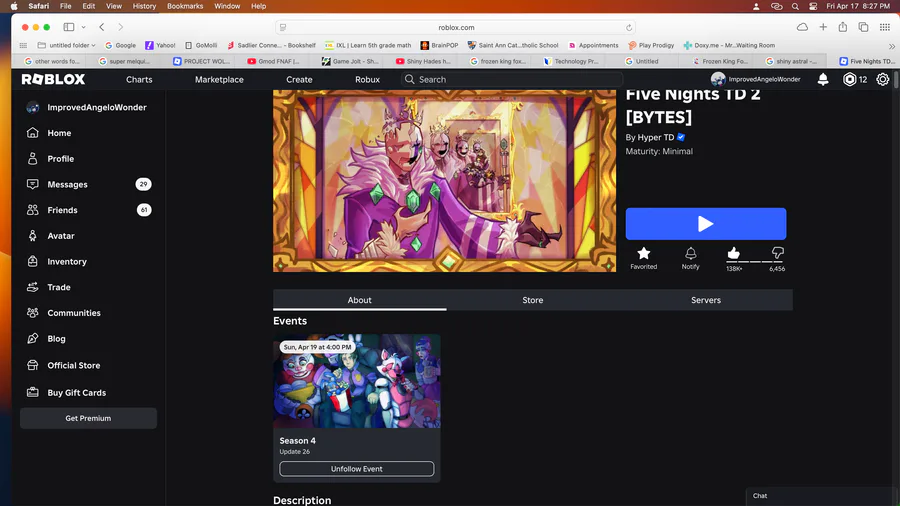
Task: Toggle the Safari sidebar button
Action: [69, 27]
